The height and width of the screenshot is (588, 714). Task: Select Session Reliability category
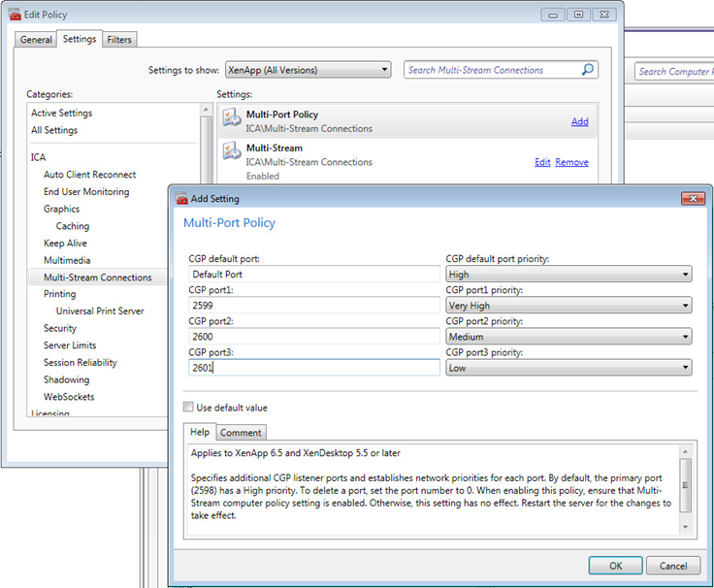pyautogui.click(x=81, y=363)
